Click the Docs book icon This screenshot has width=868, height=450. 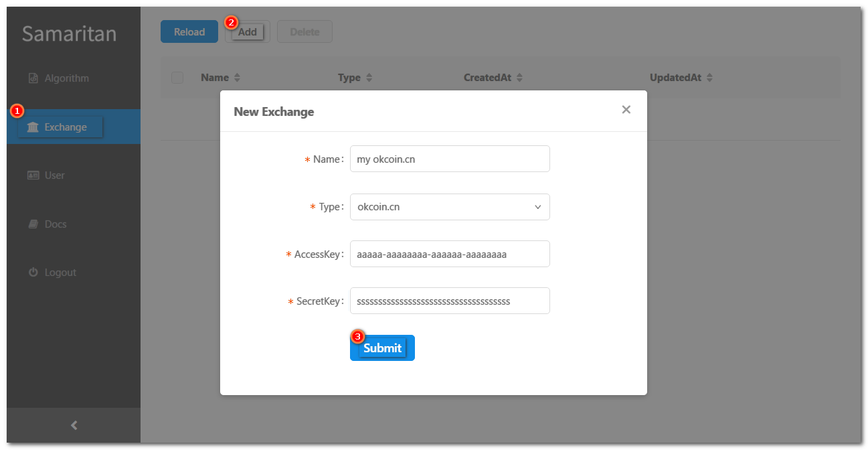point(33,224)
